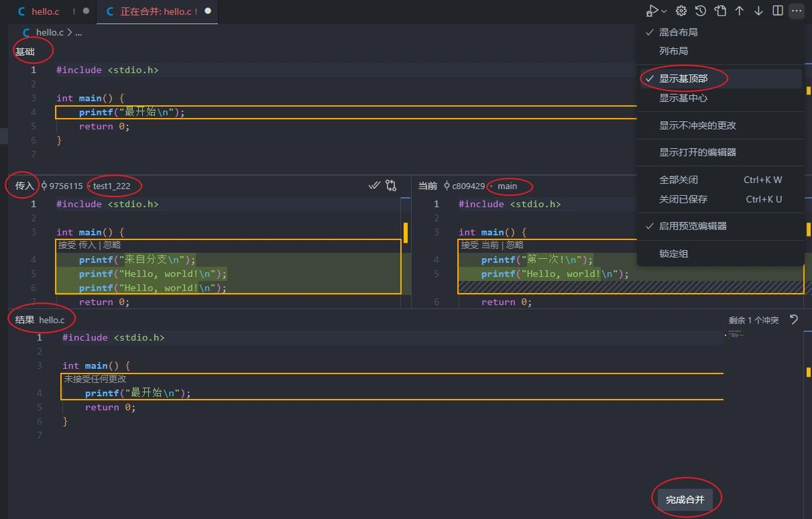The image size is (812, 519).
Task: Place cursor on printf("最开始\n") in base pane
Action: [x=131, y=112]
